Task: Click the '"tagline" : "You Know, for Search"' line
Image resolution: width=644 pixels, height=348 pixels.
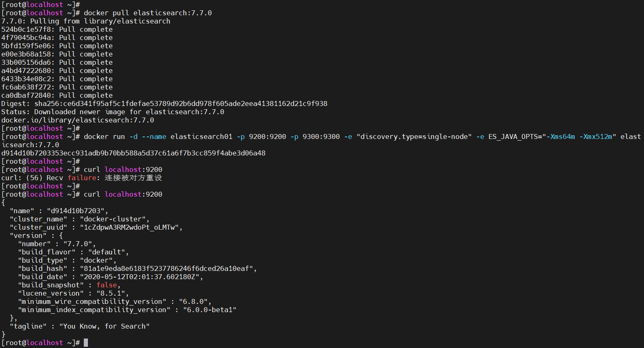Action: click(x=80, y=326)
